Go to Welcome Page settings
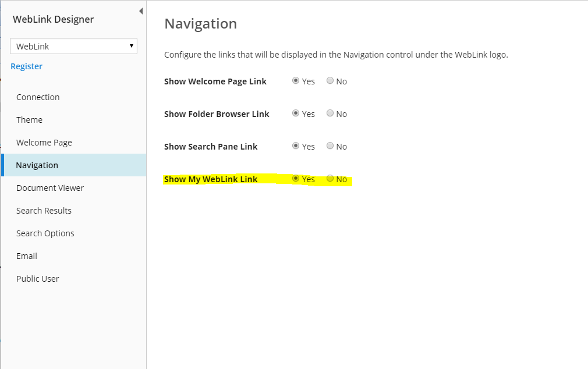The image size is (588, 369). (44, 143)
